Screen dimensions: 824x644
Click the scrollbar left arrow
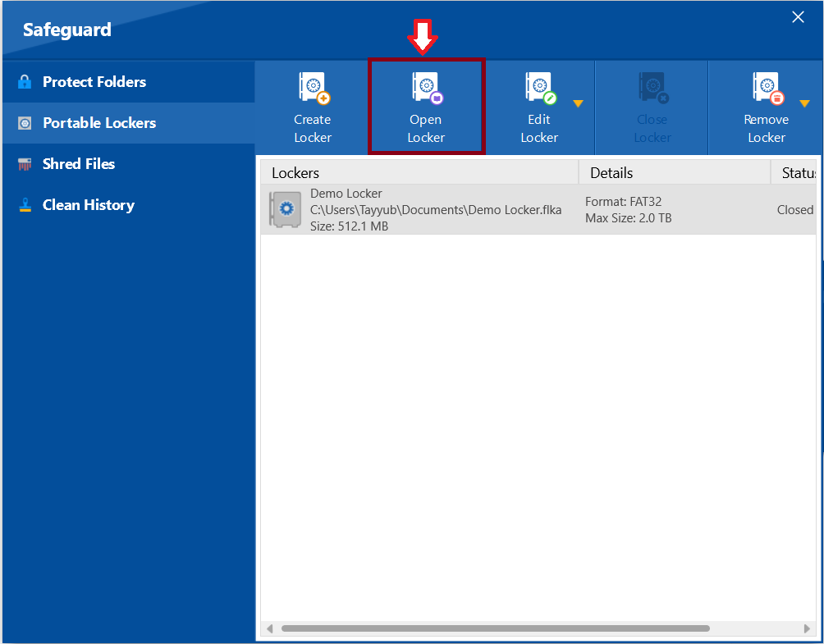pyautogui.click(x=269, y=628)
